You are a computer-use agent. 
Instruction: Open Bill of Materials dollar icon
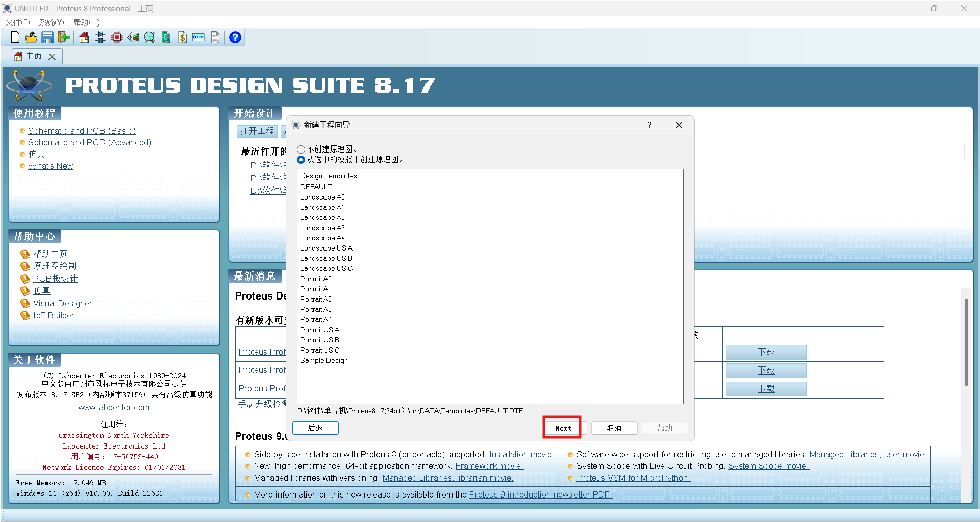pyautogui.click(x=182, y=37)
